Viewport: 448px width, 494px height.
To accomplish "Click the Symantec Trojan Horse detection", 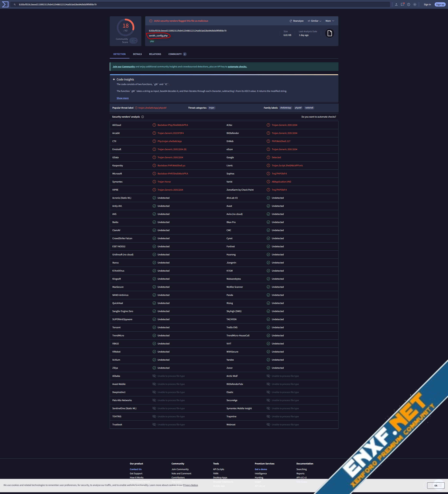I will tap(164, 182).
